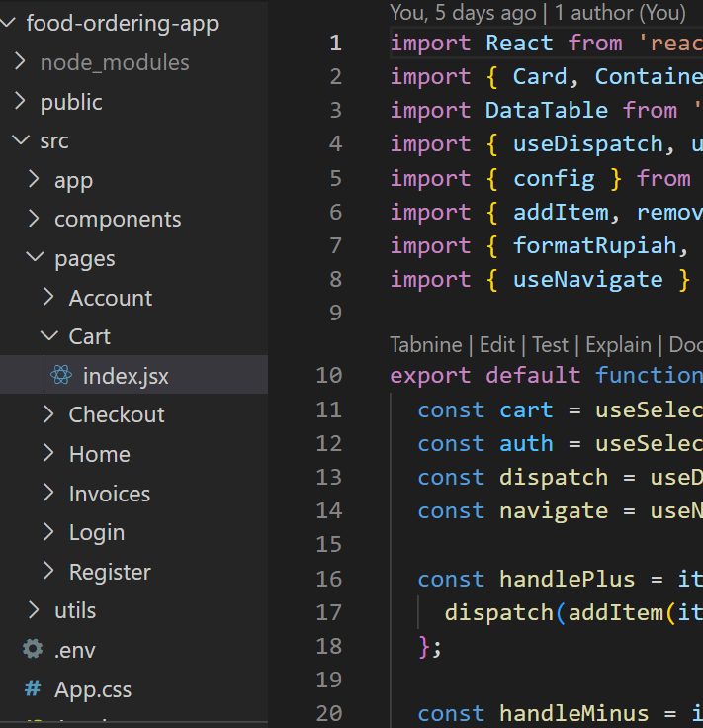Open the index.jsx file
The height and width of the screenshot is (728, 703).
134,375
